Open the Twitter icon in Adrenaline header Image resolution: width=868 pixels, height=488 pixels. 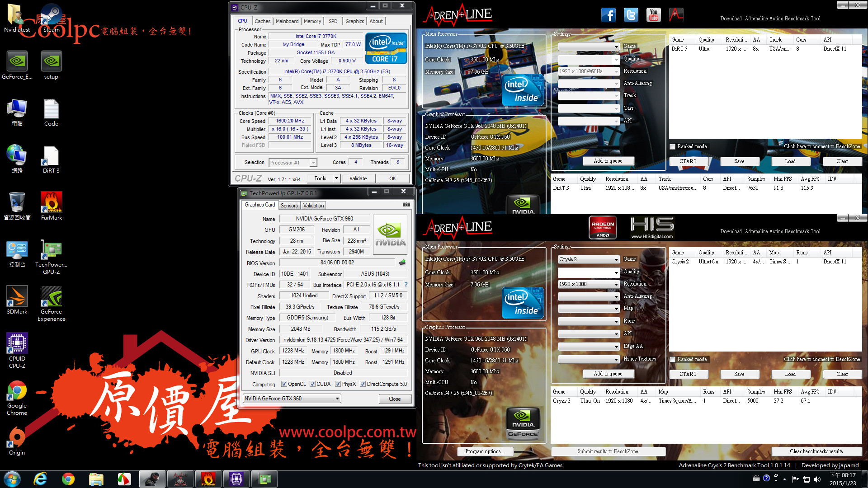point(631,15)
